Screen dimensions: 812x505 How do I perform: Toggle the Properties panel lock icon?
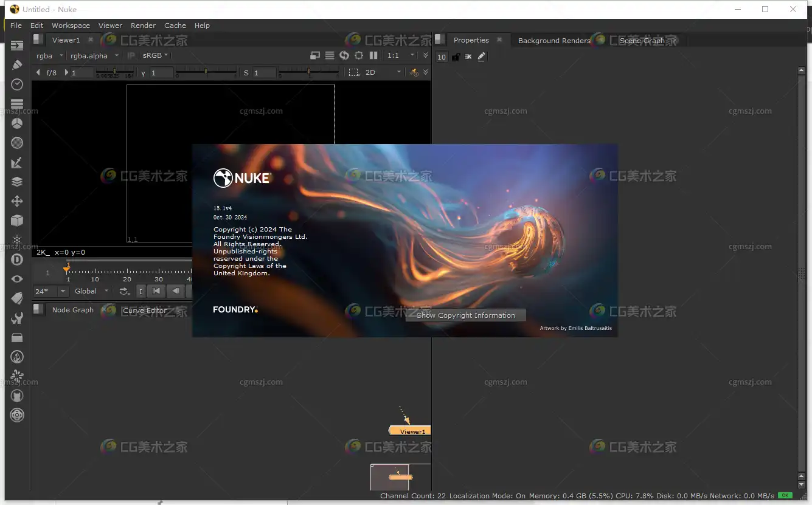tap(456, 57)
